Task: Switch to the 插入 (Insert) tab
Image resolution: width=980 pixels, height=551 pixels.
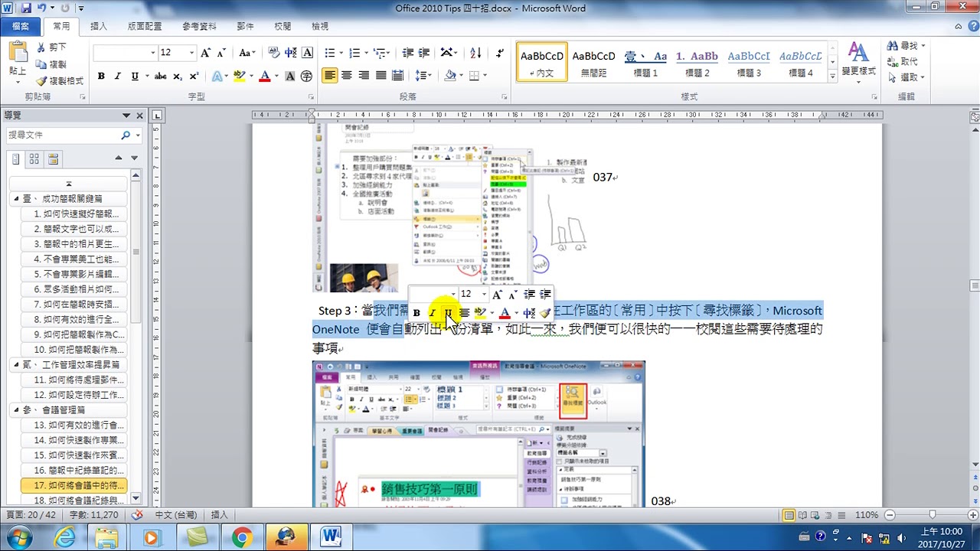Action: pyautogui.click(x=99, y=26)
